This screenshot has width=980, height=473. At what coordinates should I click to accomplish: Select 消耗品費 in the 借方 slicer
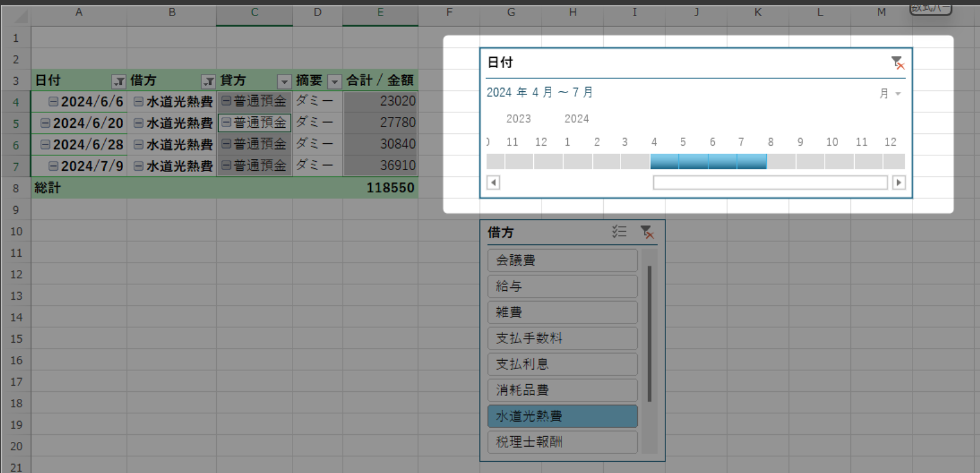click(562, 390)
